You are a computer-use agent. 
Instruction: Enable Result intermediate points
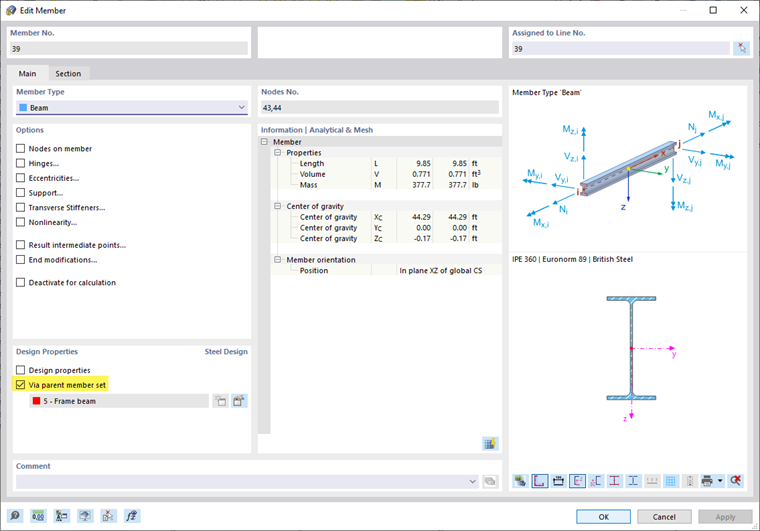click(x=20, y=245)
